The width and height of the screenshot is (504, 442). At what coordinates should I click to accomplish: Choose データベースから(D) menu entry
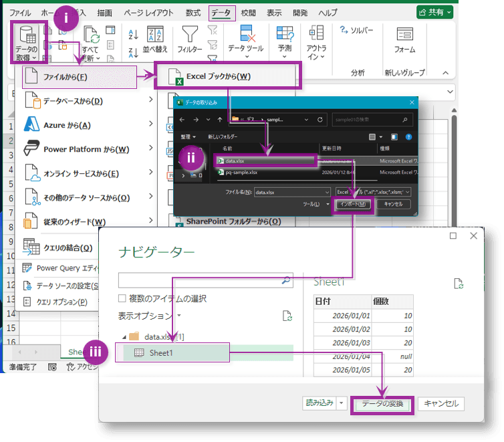73,101
